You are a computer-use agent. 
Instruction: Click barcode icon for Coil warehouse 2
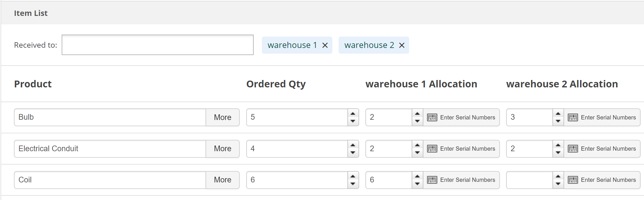(x=573, y=180)
